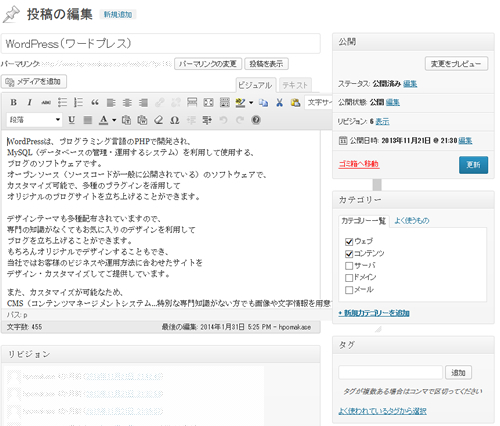Check the メール category checkbox
Image resolution: width=500 pixels, height=426 pixels.
(x=349, y=290)
